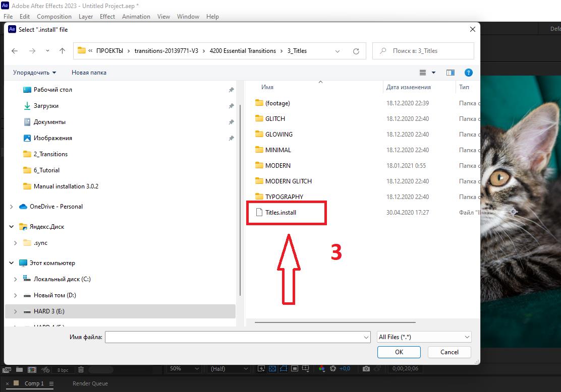Go back using the left arrow button
This screenshot has width=561, height=392.
pyautogui.click(x=15, y=51)
